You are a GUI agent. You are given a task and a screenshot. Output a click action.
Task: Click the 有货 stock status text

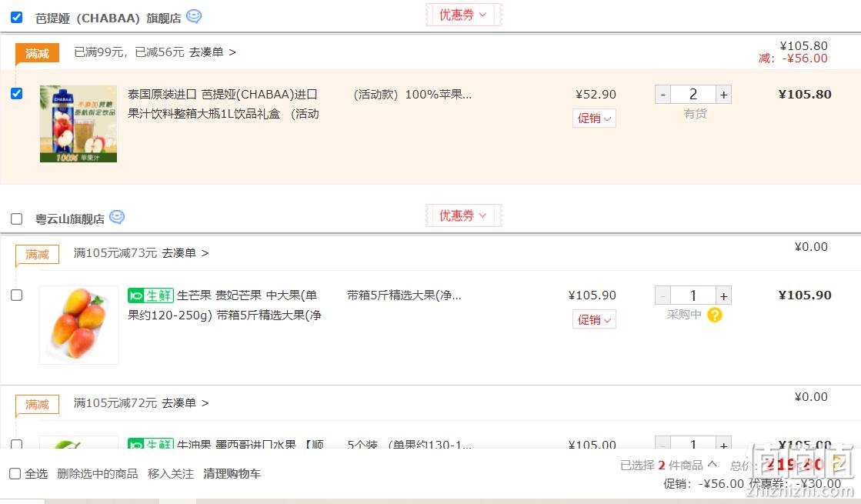pos(695,114)
